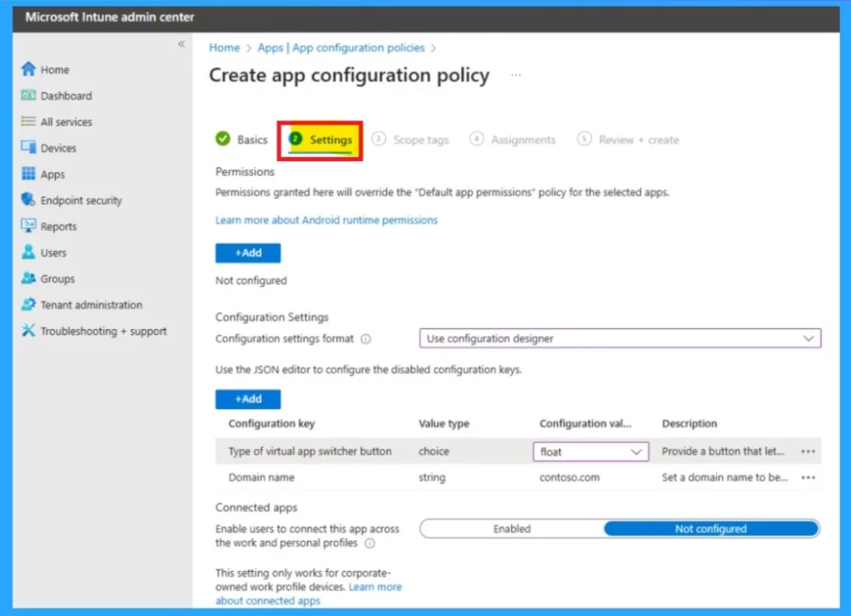The width and height of the screenshot is (851, 616).
Task: Open Learn more about Android runtime permissions
Action: (326, 219)
